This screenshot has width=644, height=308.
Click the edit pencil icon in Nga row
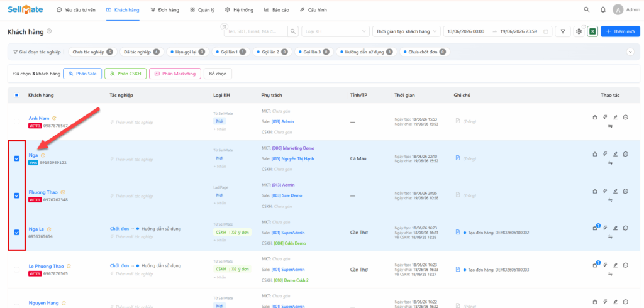(x=615, y=154)
